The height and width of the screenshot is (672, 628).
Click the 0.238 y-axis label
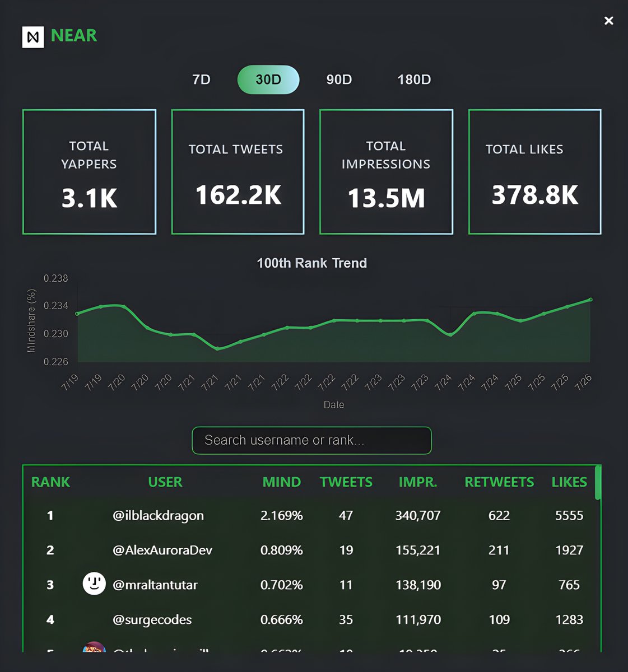point(56,278)
